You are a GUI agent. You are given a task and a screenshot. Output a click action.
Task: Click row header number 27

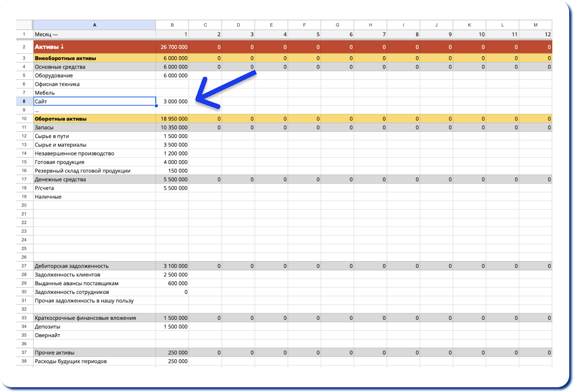pos(24,266)
